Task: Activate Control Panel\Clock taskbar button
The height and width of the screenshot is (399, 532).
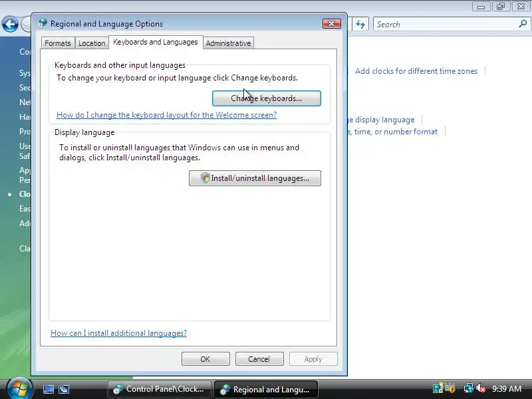Action: 159,389
